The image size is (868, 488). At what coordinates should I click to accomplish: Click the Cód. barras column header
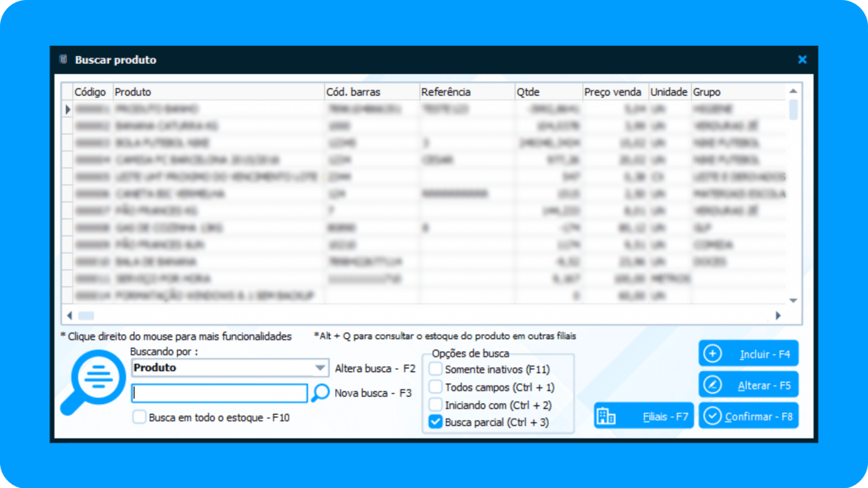coord(353,92)
